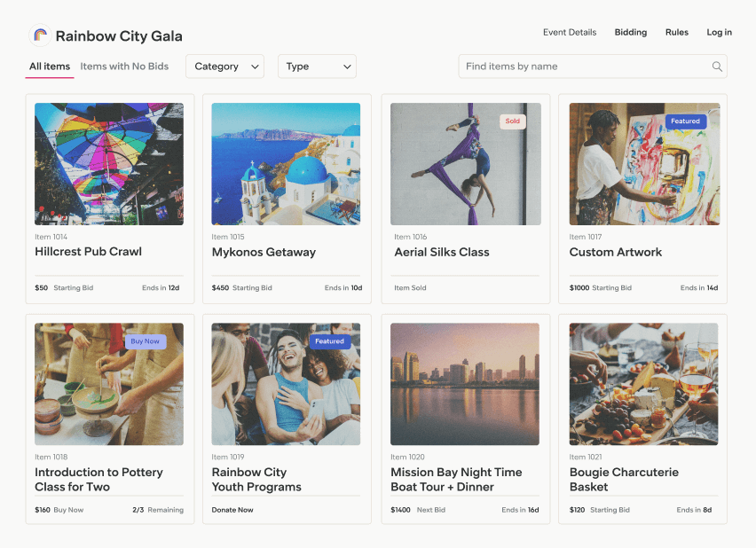Open the Type dropdown
Viewport: 756px width, 548px height.
click(x=317, y=67)
